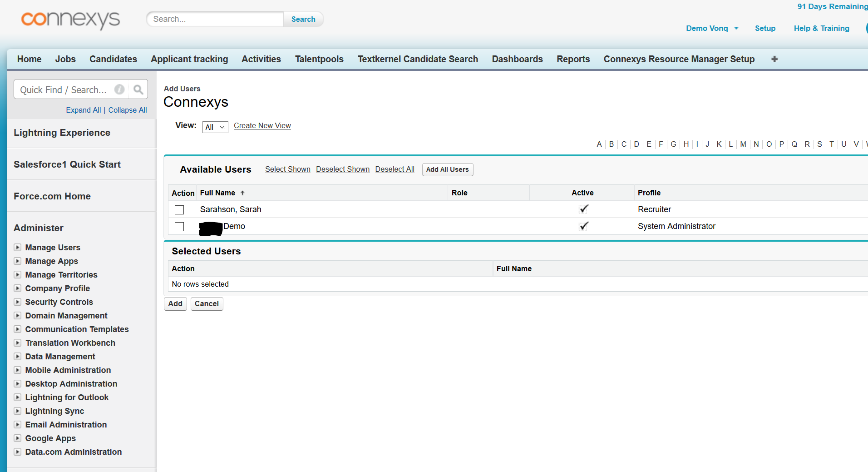Switch to Applicant tracking tab
This screenshot has width=868, height=472.
(189, 59)
